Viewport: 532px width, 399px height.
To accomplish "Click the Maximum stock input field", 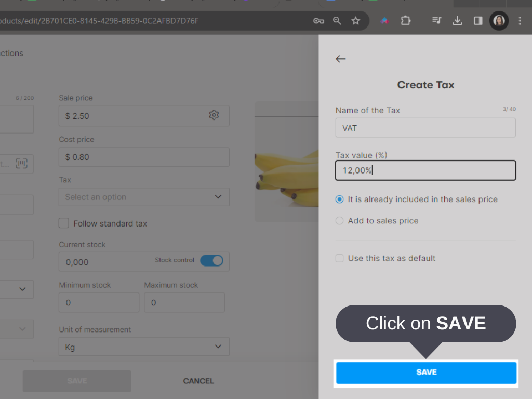I will point(184,302).
